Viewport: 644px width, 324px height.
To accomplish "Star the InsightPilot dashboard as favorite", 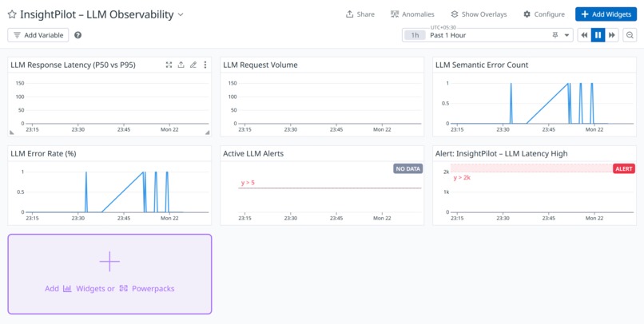I will pos(12,15).
